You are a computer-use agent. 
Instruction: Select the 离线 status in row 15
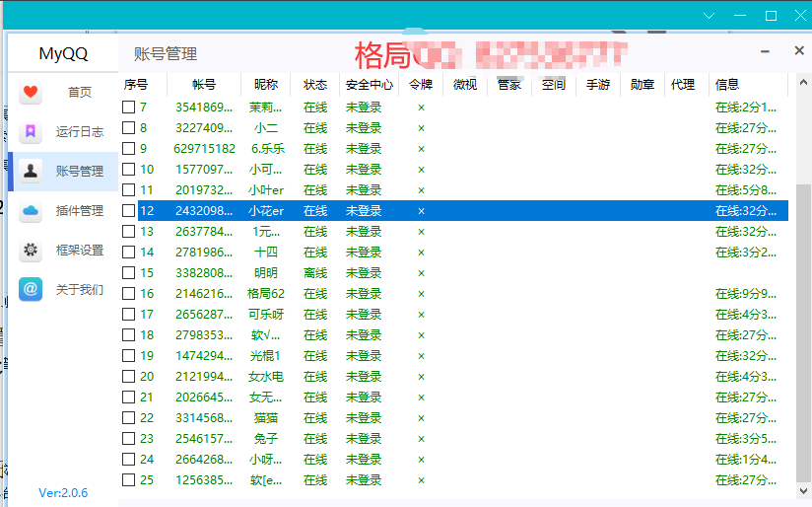tap(315, 273)
